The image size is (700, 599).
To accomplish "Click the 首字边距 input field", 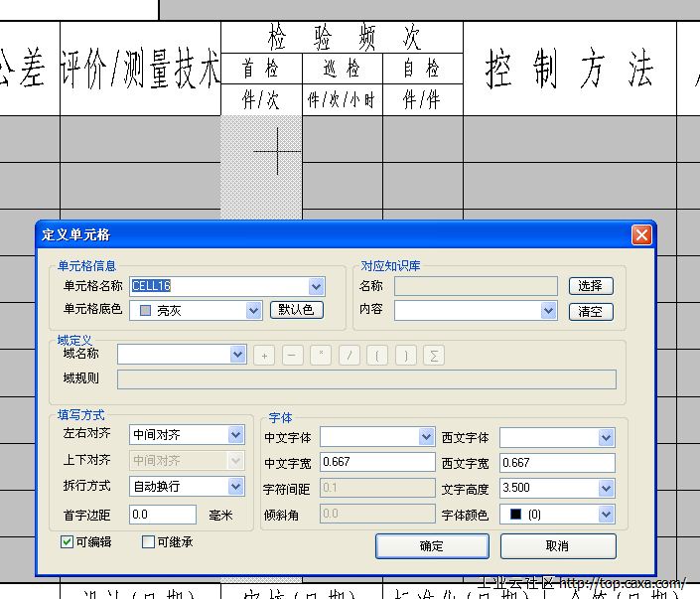I will 163,515.
